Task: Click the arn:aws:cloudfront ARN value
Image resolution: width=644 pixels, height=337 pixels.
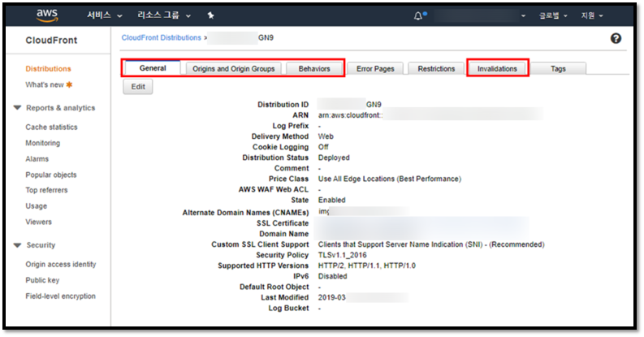Action: coord(350,115)
